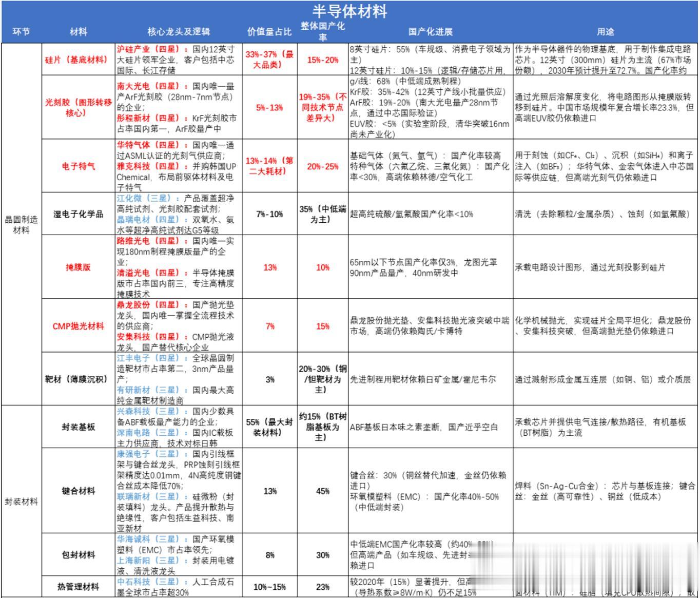
Task: Click the 湿电子化学品 material cell
Action: coord(78,214)
